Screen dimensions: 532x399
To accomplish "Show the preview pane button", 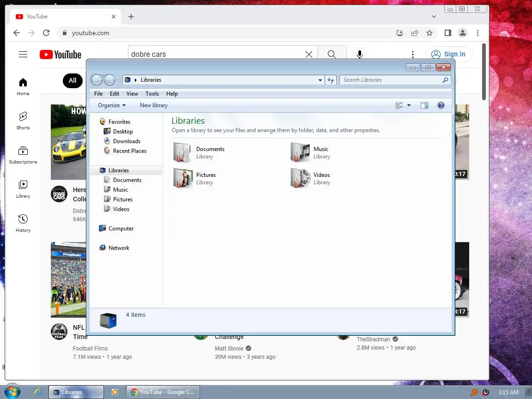I will pyautogui.click(x=424, y=105).
